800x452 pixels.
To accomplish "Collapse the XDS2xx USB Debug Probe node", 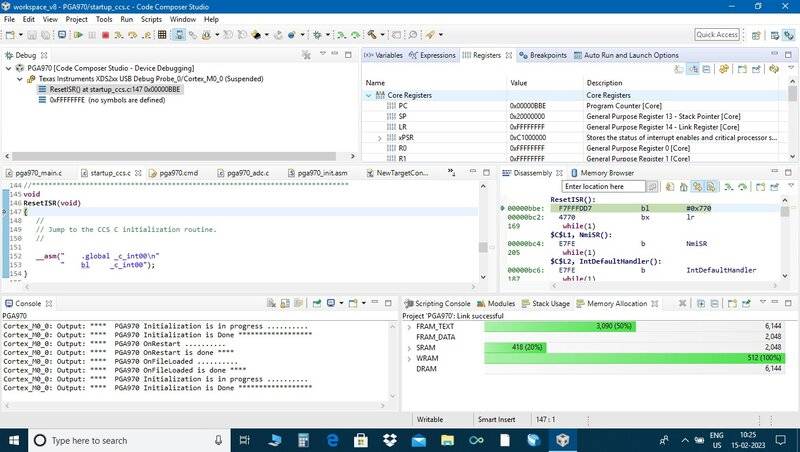I will pos(19,79).
